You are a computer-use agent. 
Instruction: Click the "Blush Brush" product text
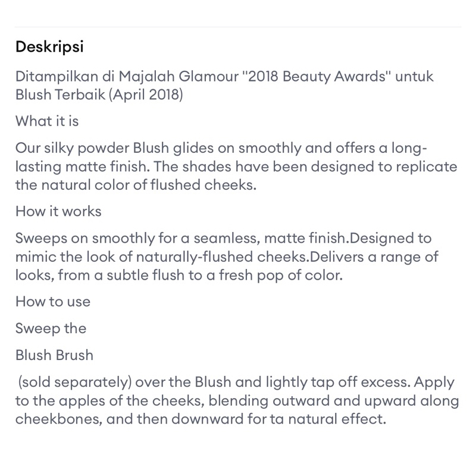click(x=54, y=355)
